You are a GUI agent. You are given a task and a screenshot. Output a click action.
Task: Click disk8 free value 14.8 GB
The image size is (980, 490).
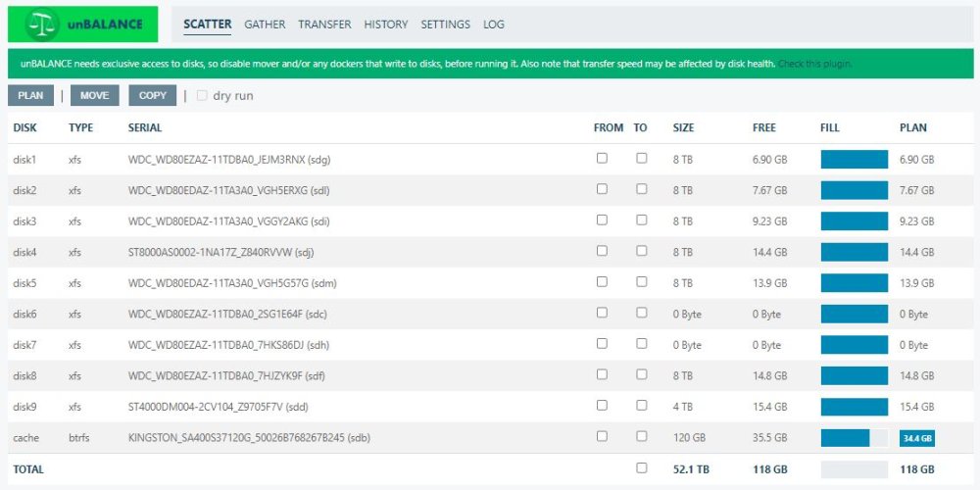click(x=770, y=376)
